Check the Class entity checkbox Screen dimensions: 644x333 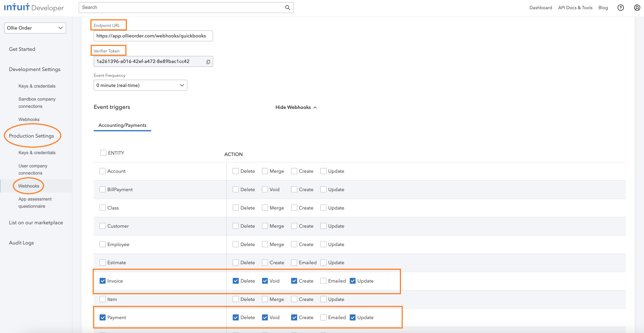[102, 208]
